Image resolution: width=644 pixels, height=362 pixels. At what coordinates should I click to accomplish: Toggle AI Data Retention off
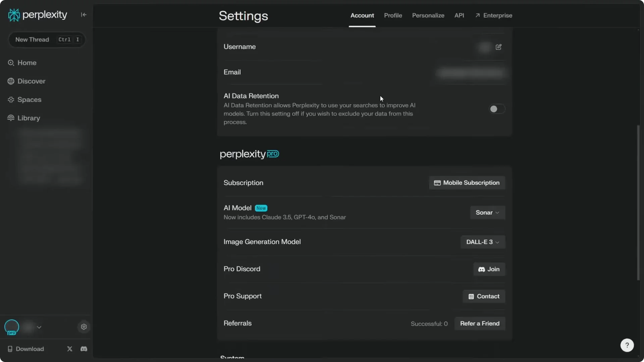pos(497,109)
